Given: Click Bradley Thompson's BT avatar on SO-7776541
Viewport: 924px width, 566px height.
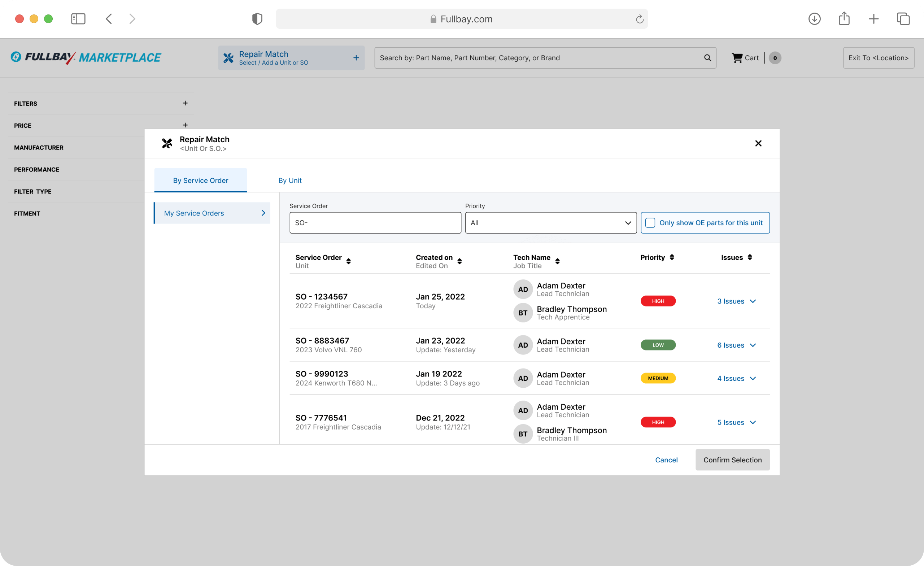Looking at the screenshot, I should [x=522, y=434].
